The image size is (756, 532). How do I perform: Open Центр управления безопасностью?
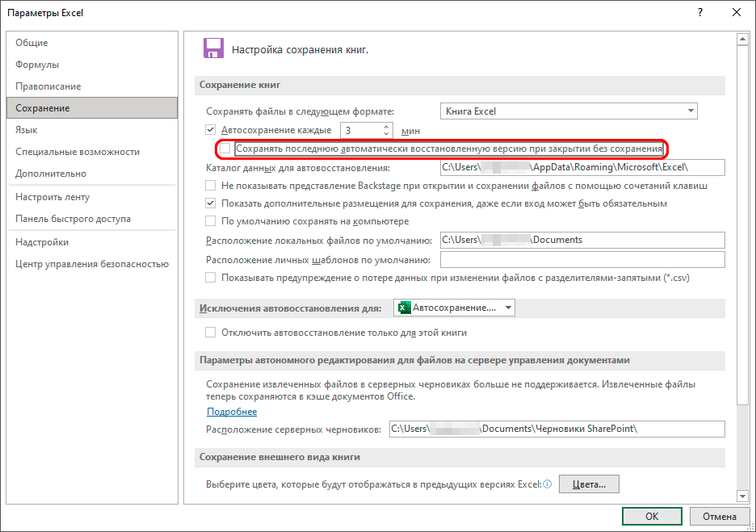pos(91,264)
